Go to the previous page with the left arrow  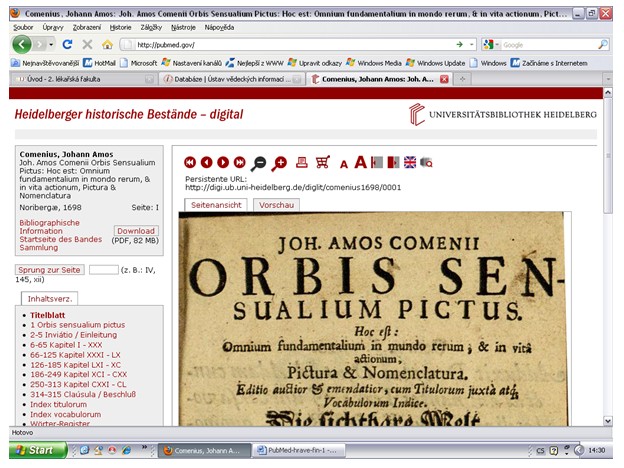207,162
